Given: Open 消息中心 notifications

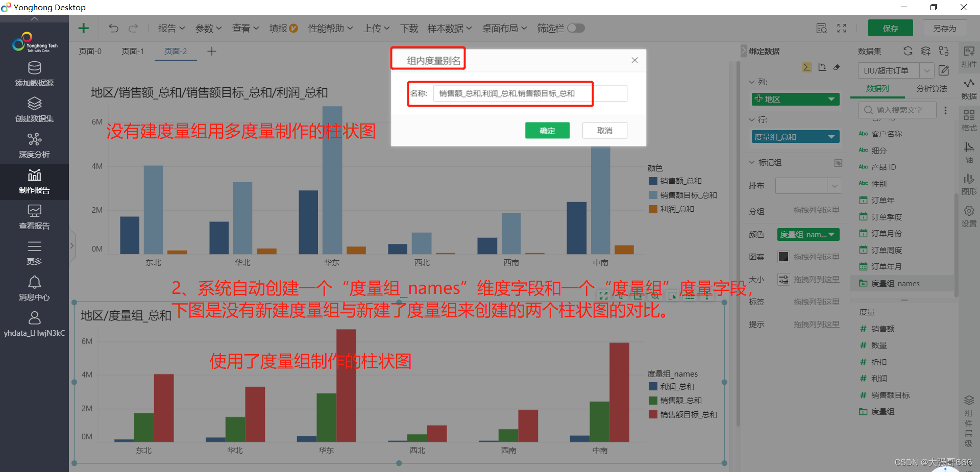Looking at the screenshot, I should [x=34, y=289].
